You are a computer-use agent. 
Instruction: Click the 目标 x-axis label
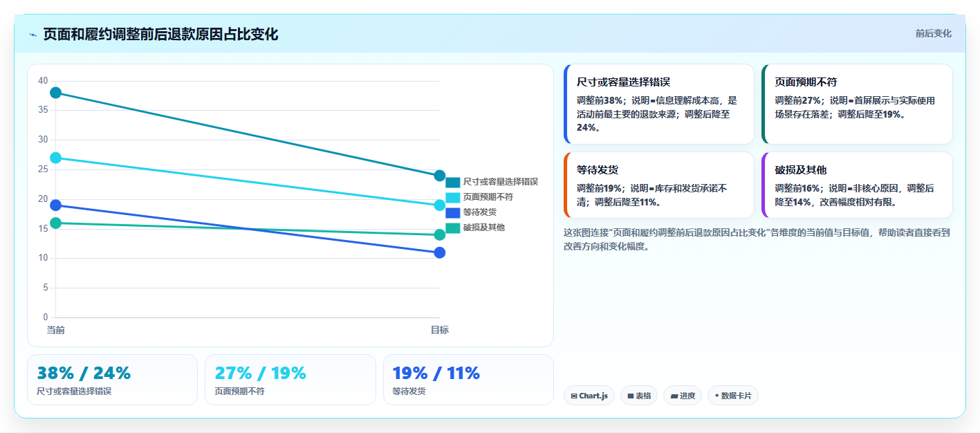[x=439, y=330]
